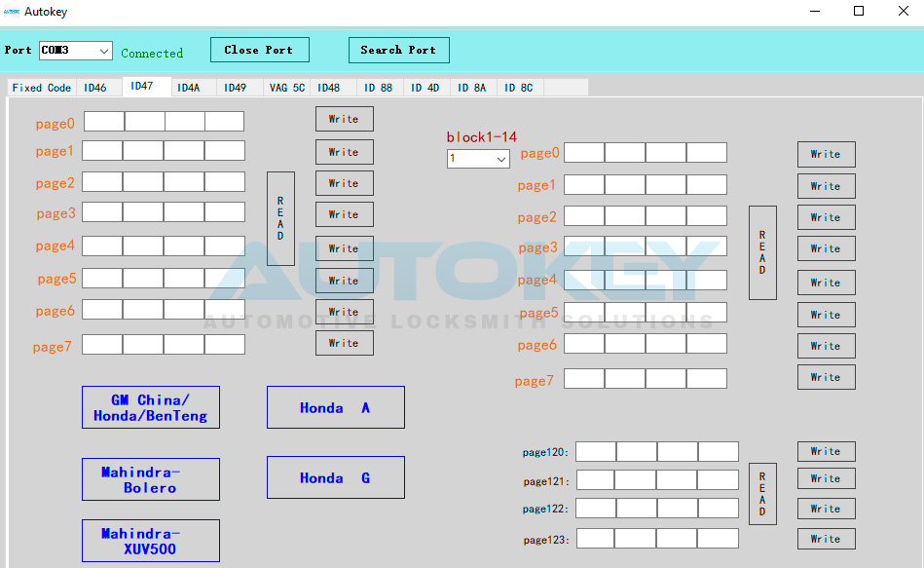Click the Honda G button
The height and width of the screenshot is (568, 924).
(x=336, y=477)
